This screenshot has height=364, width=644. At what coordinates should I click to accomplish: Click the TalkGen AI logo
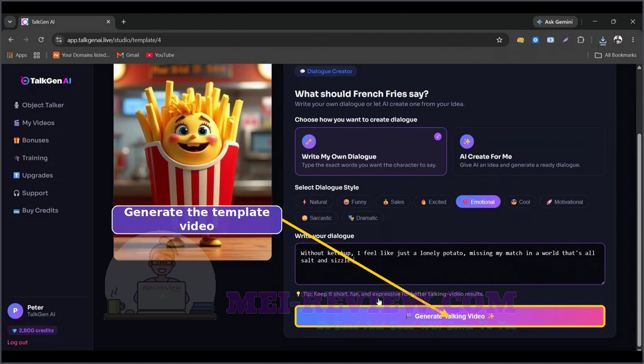pos(46,81)
